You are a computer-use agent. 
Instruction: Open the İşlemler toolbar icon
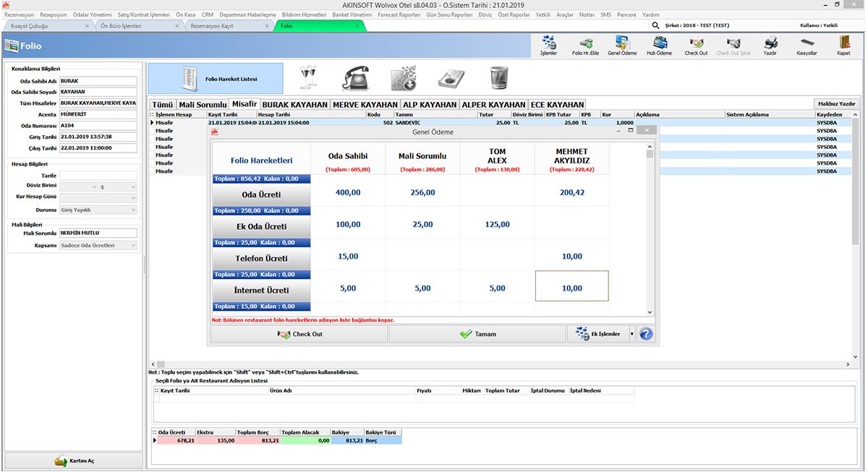(x=548, y=43)
